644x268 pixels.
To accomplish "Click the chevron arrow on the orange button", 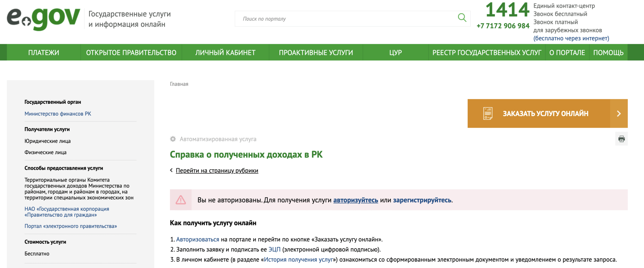I will point(619,114).
